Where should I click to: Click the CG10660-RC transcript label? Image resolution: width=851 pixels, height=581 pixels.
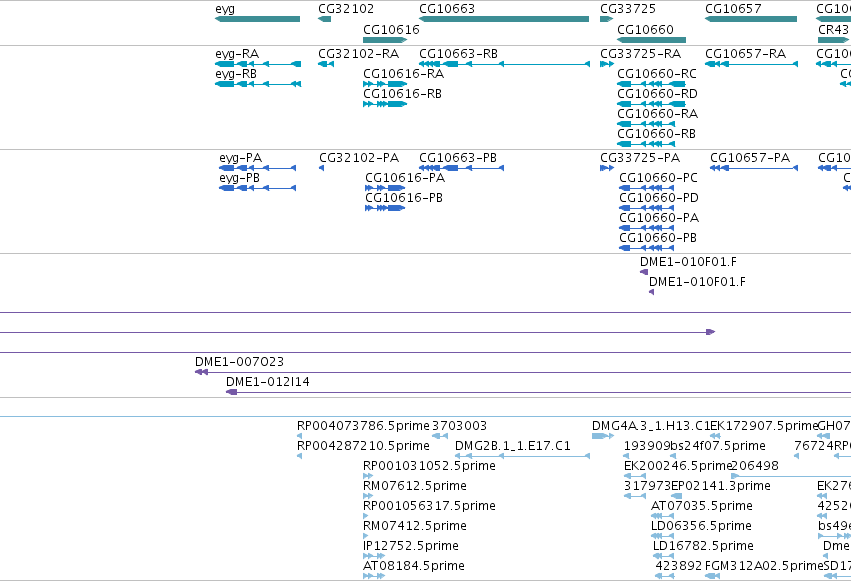click(x=657, y=74)
